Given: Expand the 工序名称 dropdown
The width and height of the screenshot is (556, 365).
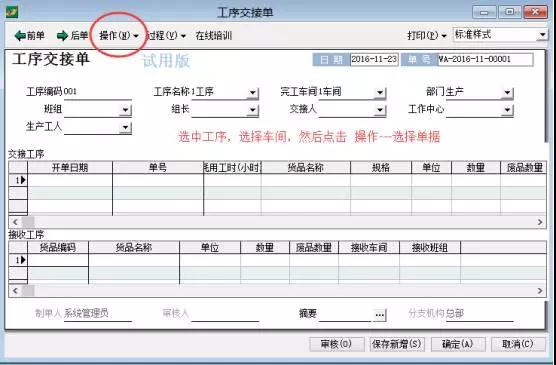Looking at the screenshot, I should pos(252,93).
